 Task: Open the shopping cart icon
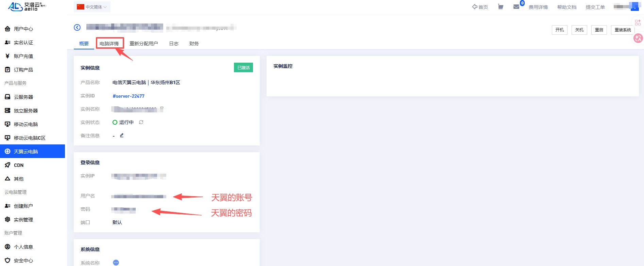coord(501,7)
